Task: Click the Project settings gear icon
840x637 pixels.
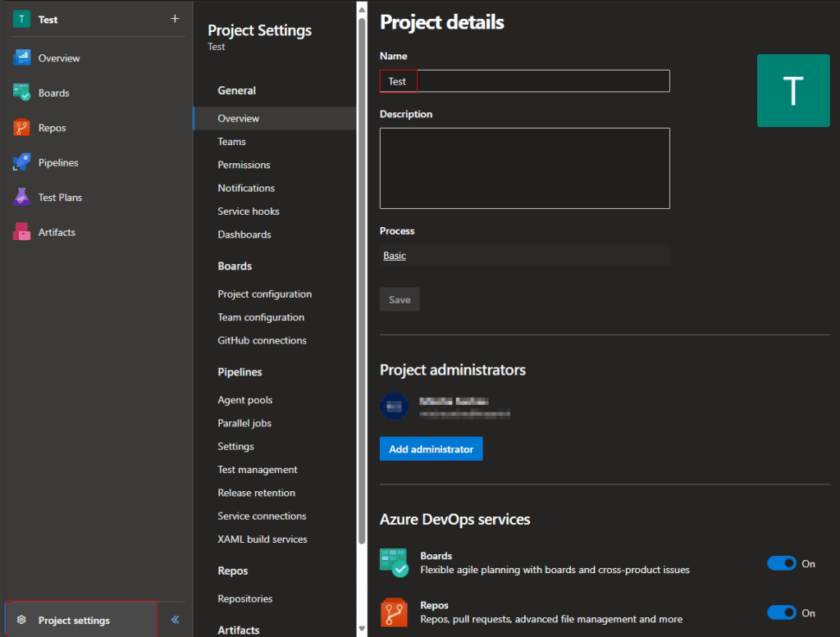Action: pyautogui.click(x=21, y=621)
